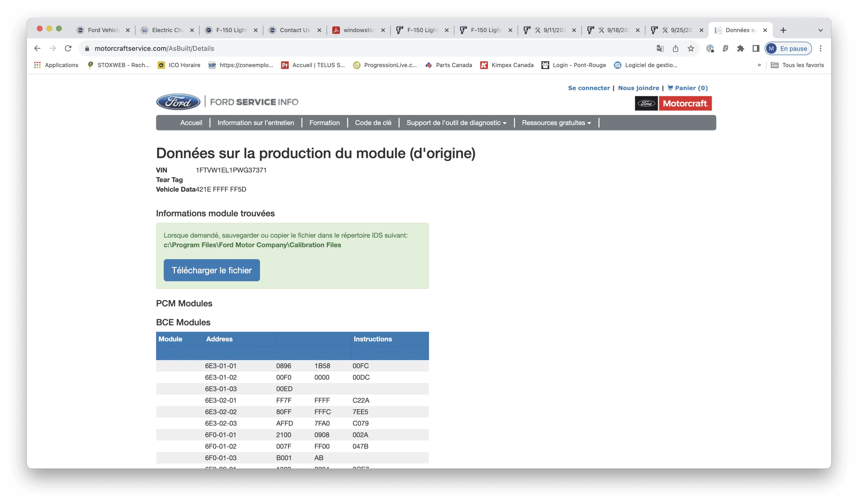Select the VIN 1FTVW1EL1PWG37371 text
The image size is (858, 504).
(231, 170)
